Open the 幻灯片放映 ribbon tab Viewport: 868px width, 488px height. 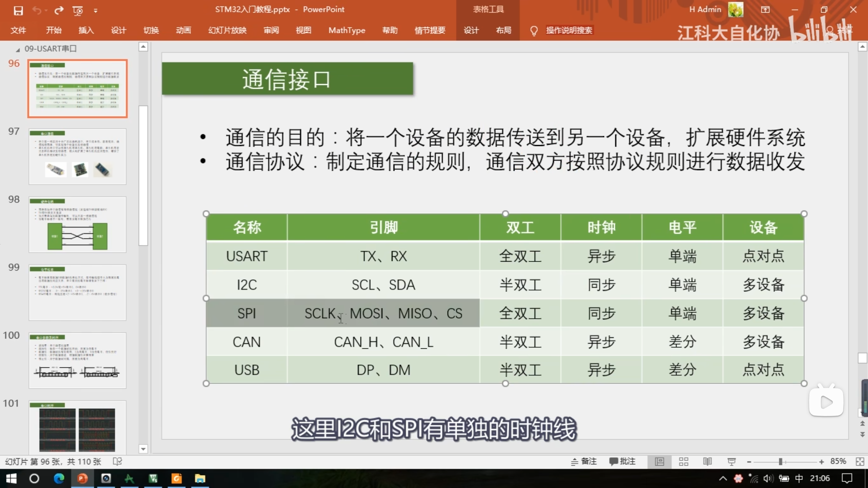tap(227, 30)
